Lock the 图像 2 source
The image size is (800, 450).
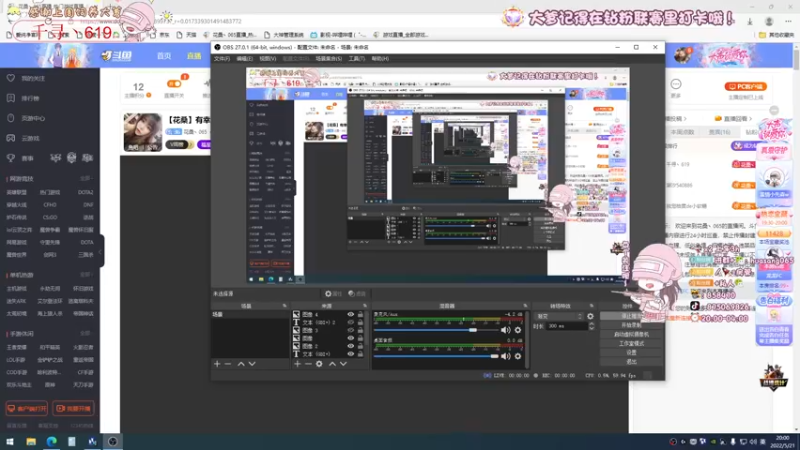(360, 346)
